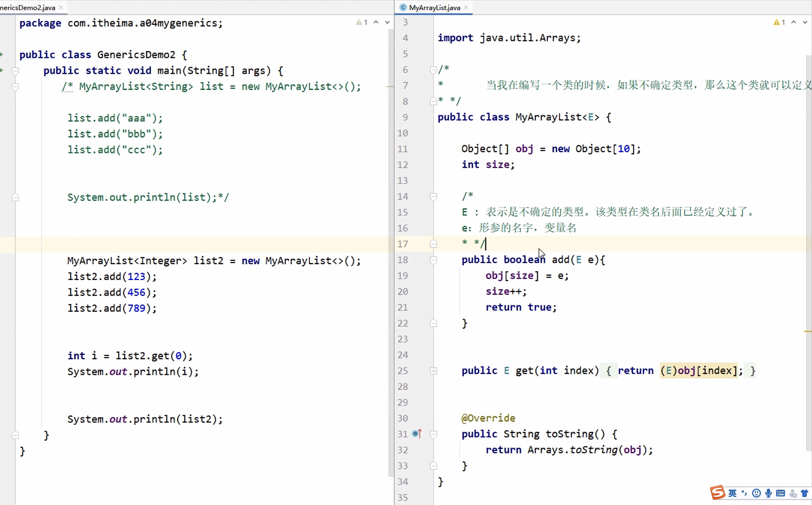This screenshot has width=812, height=505.
Task: Collapse the add method on line 18
Action: click(434, 260)
